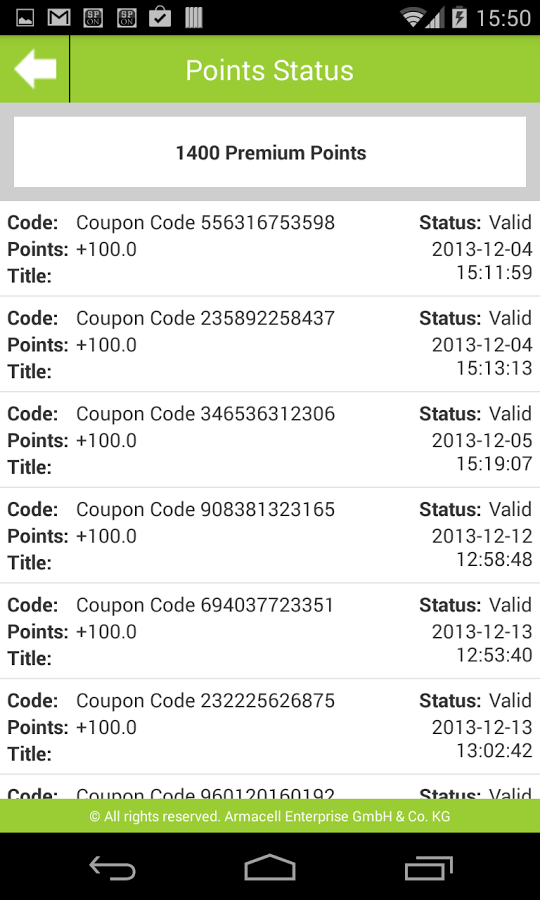Tap the 15:50 clock in status bar
The height and width of the screenshot is (900, 540).
click(x=503, y=18)
